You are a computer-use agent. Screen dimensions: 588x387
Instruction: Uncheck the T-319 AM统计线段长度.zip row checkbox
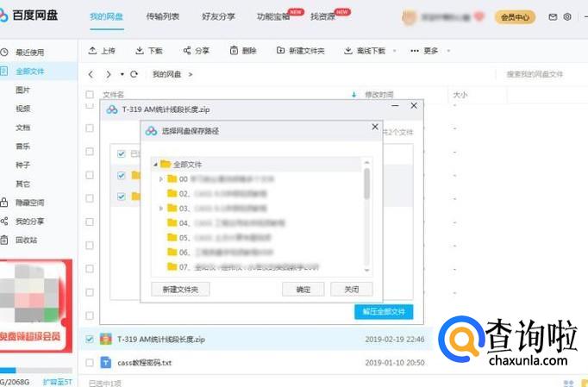click(x=90, y=339)
